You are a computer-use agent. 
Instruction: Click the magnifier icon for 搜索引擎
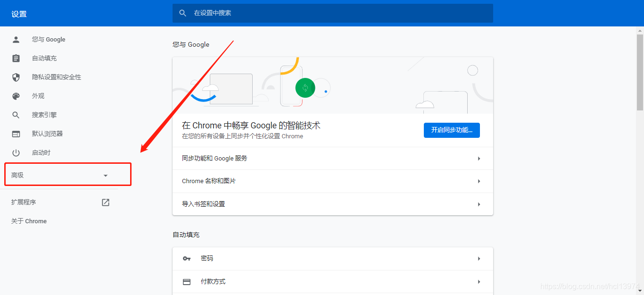pos(16,115)
